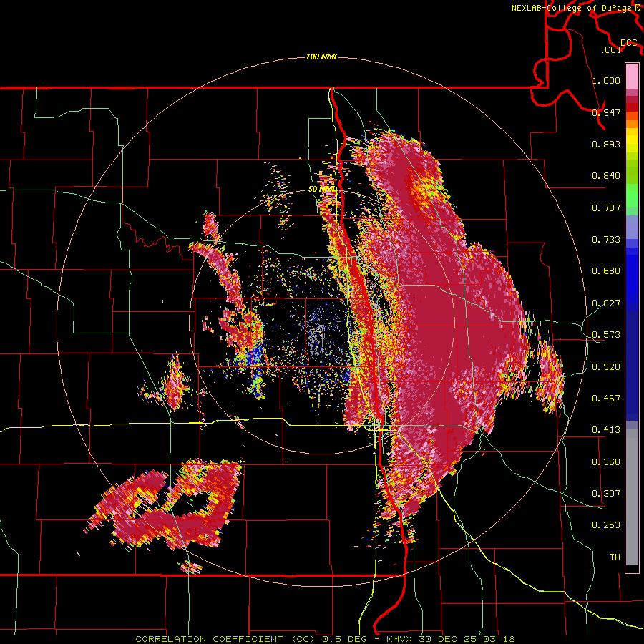Pick the olive green swatch beside 0.840
The image size is (644, 644).
coord(632,175)
